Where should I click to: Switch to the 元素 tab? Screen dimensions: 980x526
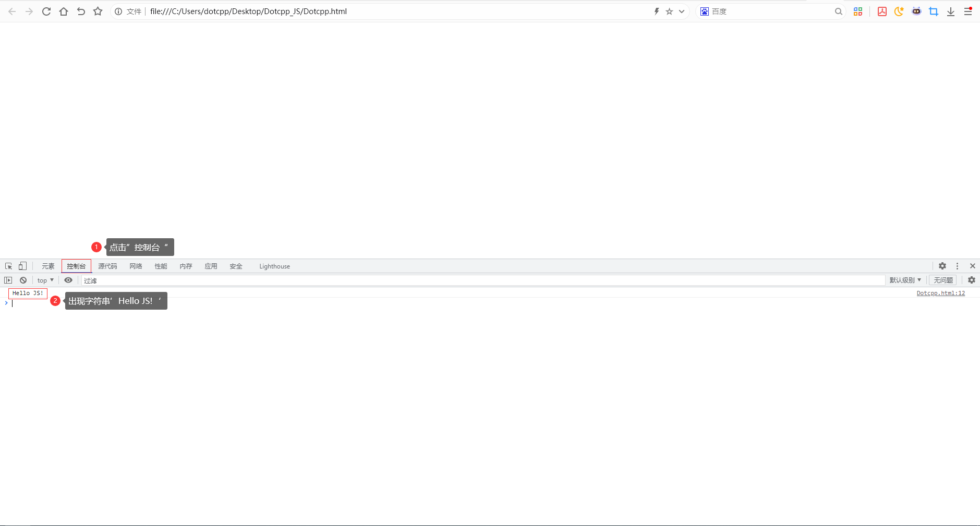(47, 266)
